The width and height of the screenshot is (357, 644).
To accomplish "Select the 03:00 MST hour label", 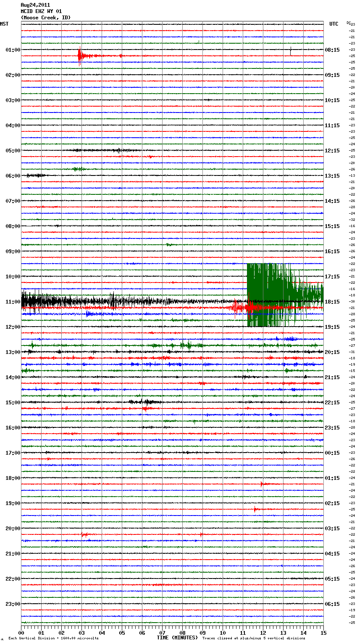I will [x=13, y=100].
